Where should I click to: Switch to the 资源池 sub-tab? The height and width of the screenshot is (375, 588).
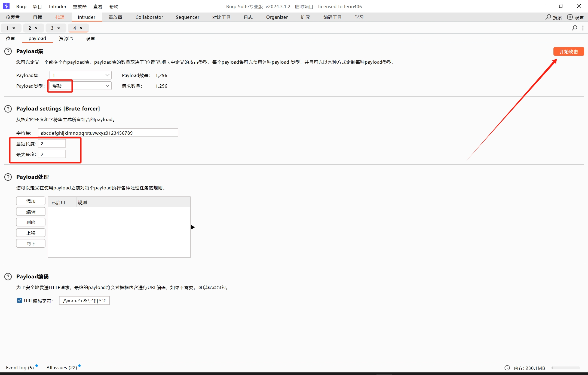coord(66,39)
